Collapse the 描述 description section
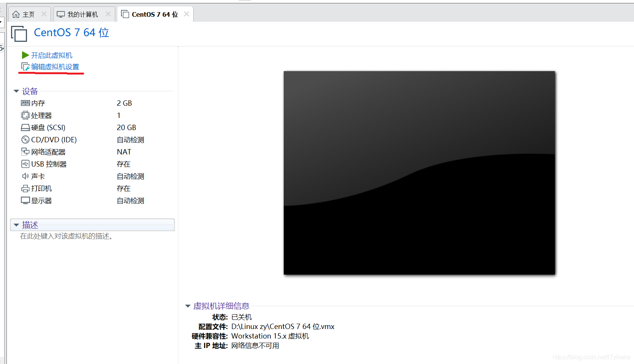This screenshot has height=364, width=634. [16, 225]
